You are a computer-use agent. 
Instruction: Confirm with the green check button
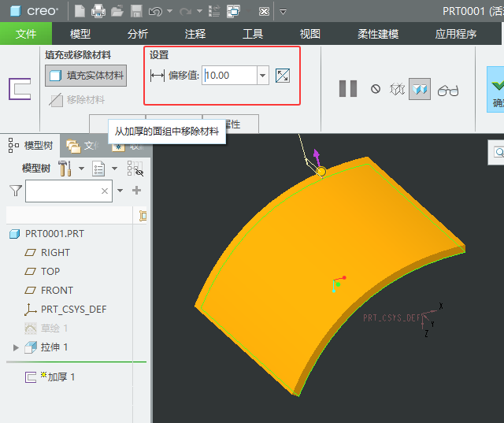pyautogui.click(x=497, y=90)
